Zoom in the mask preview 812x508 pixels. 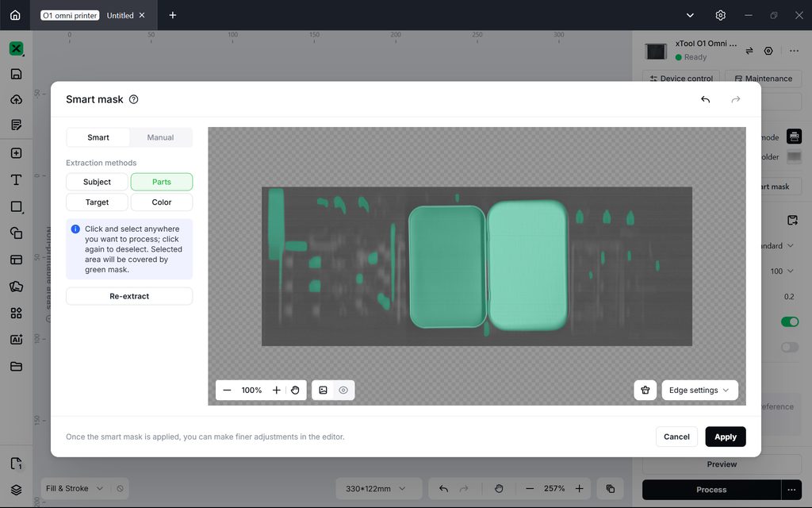277,391
